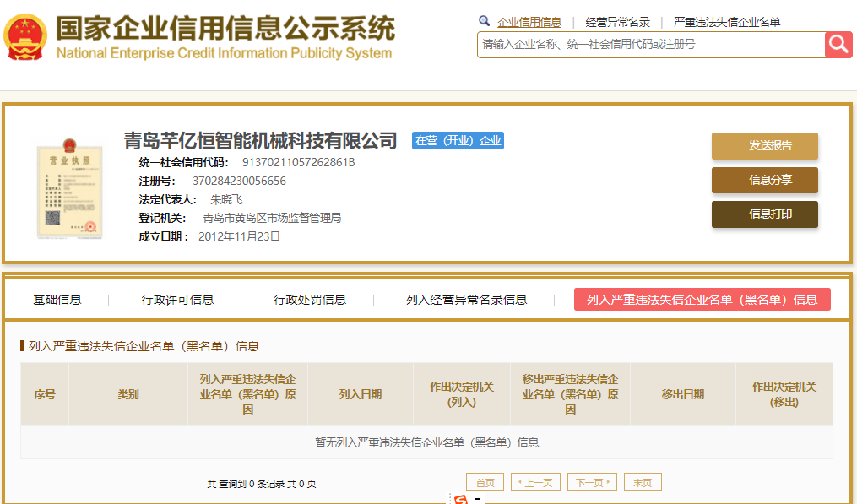Click the 在营（开业）企业 status badge
Image resolution: width=857 pixels, height=504 pixels.
coord(458,140)
